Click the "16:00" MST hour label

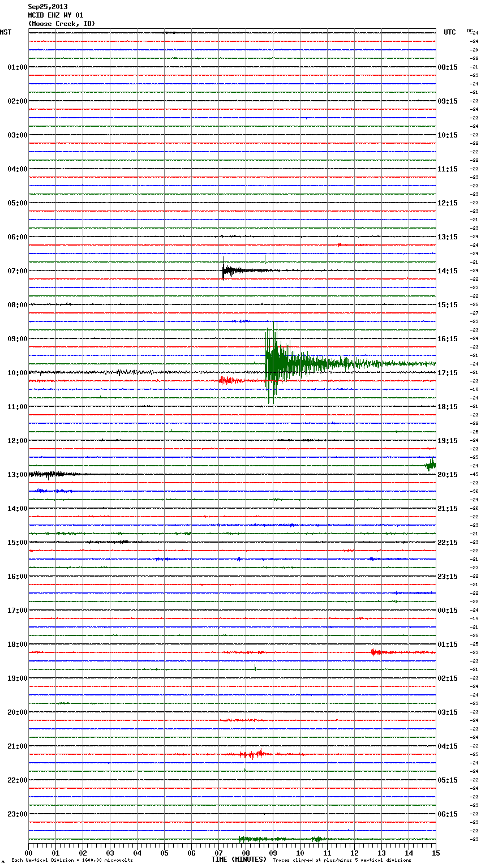click(18, 577)
